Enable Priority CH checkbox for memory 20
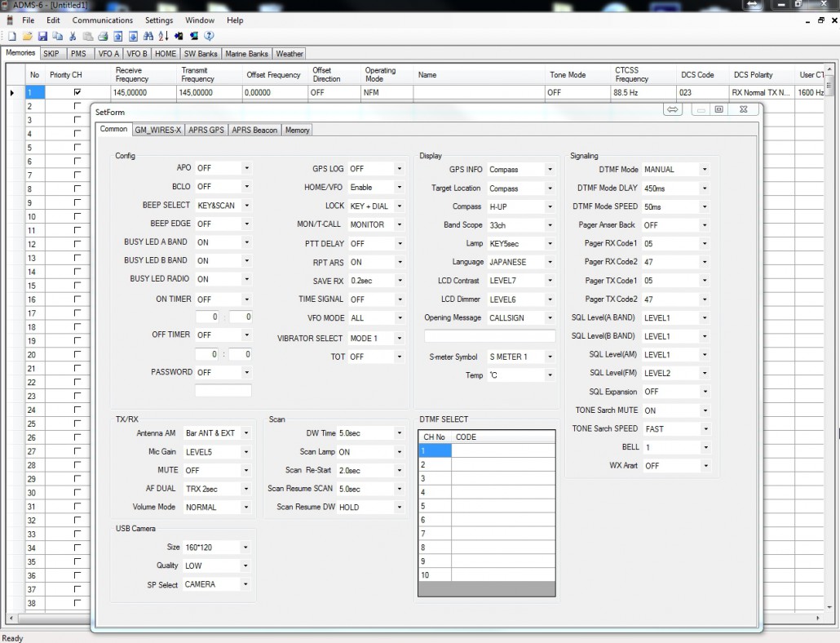 click(77, 355)
